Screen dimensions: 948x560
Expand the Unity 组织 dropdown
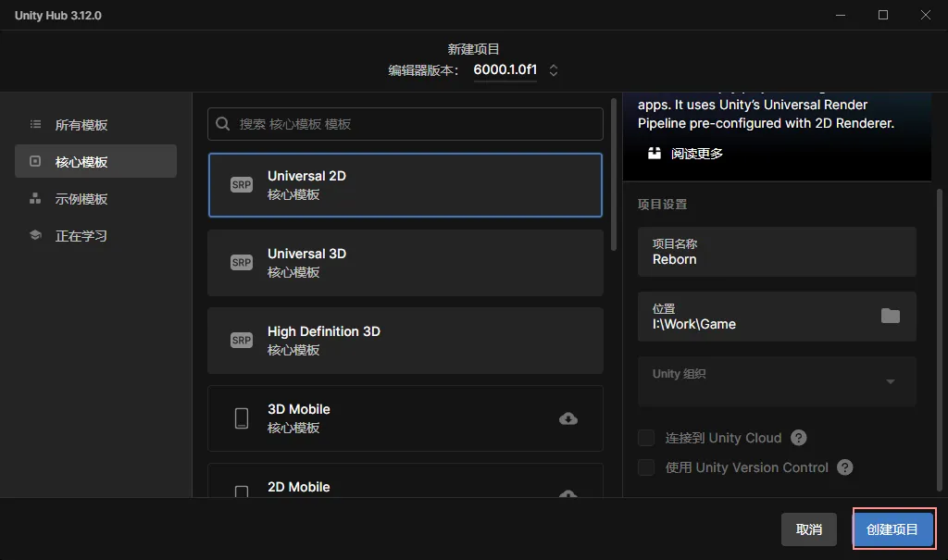click(890, 381)
